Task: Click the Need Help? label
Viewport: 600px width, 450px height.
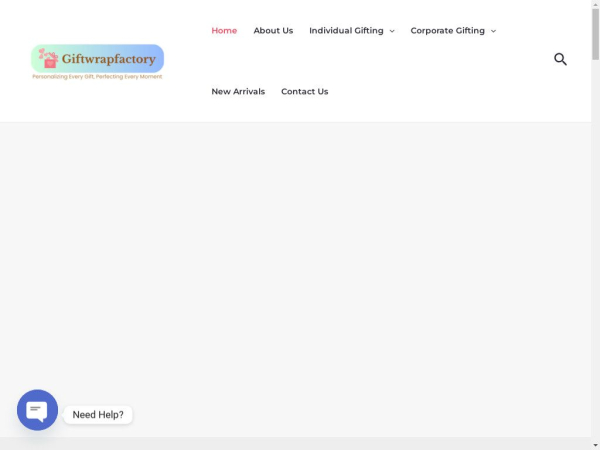Action: [x=98, y=415]
